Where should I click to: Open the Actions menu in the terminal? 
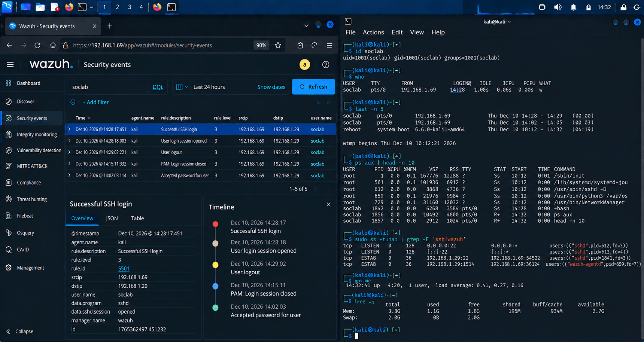click(373, 32)
